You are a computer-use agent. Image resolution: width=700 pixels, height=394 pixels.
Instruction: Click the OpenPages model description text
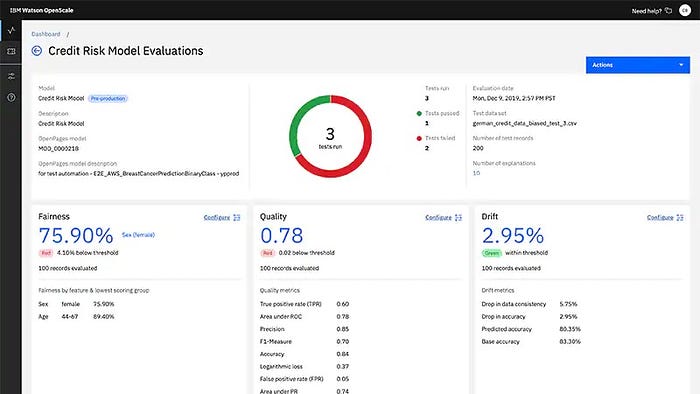point(139,174)
